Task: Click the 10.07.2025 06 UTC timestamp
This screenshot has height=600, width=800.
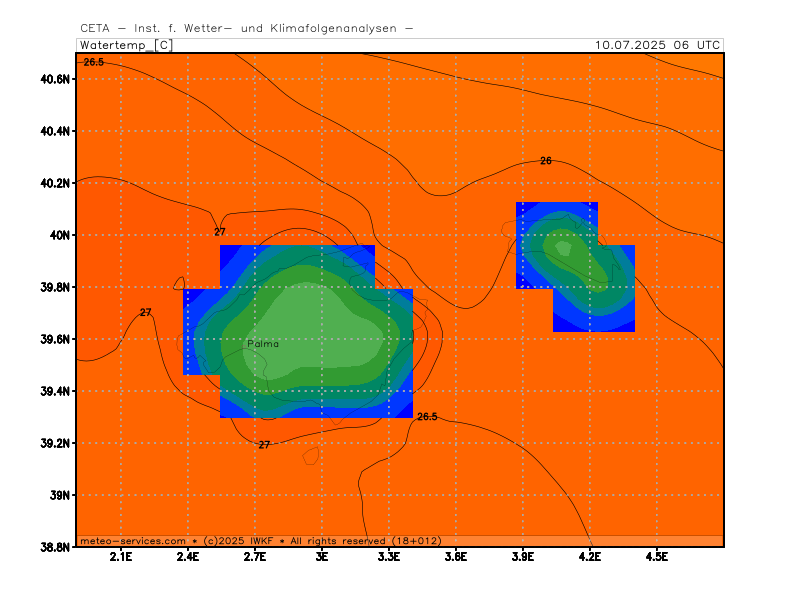Action: (x=657, y=45)
